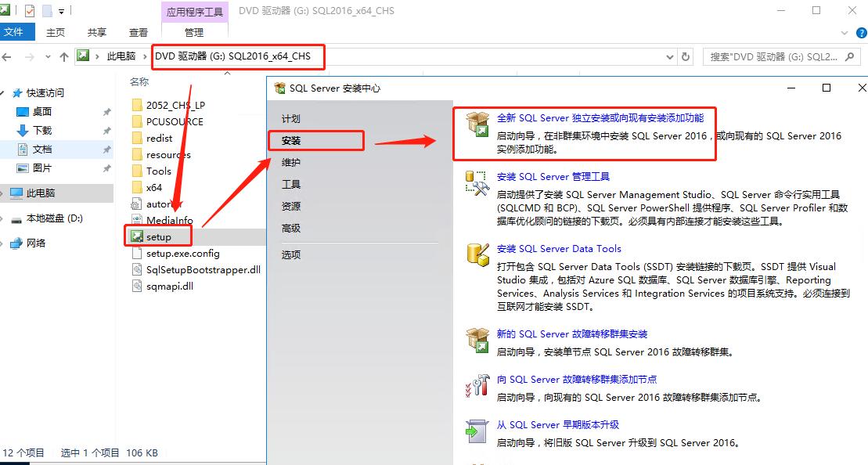Click the search box for the DVD drive
This screenshot has width=868, height=465.
[775, 56]
